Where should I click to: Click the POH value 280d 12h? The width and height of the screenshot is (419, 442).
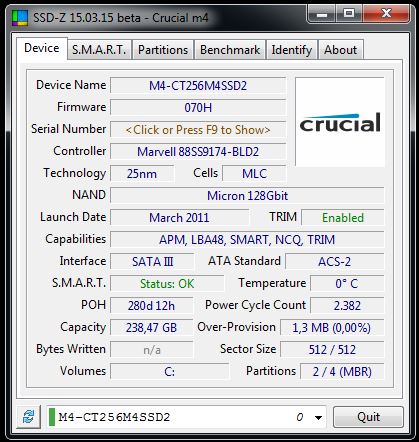pyautogui.click(x=152, y=306)
